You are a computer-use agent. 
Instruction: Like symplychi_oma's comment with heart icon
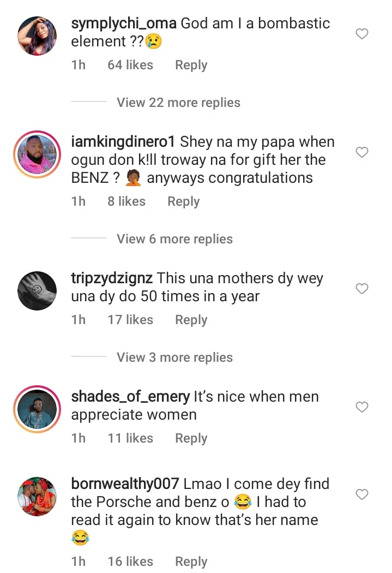[x=362, y=34]
